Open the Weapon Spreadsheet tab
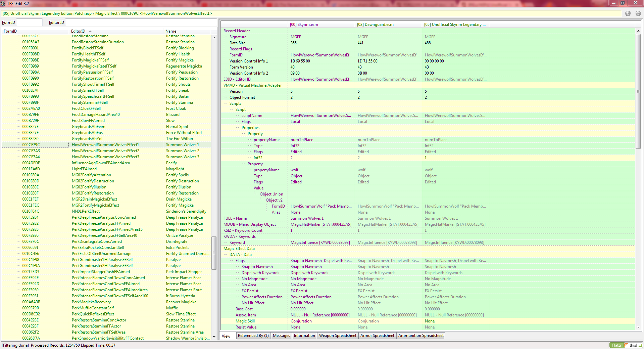The width and height of the screenshot is (644, 349). [x=337, y=336]
